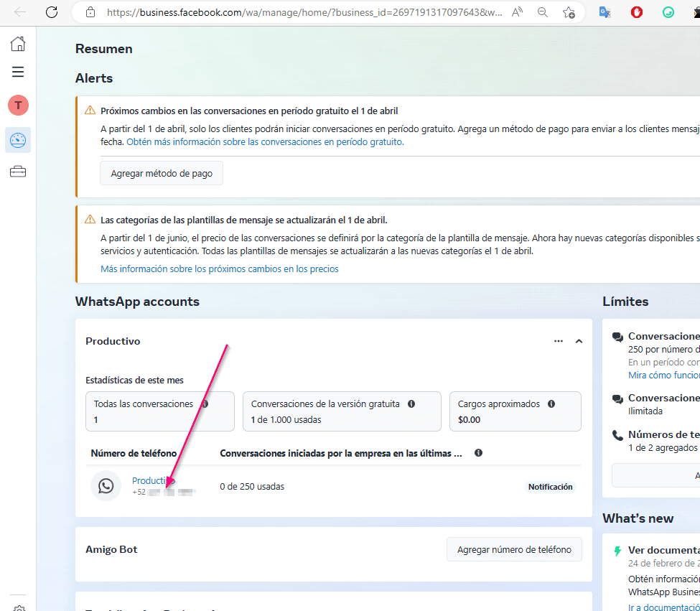The image size is (700, 611).
Task: Open the read aloud icon in address bar
Action: click(x=517, y=12)
